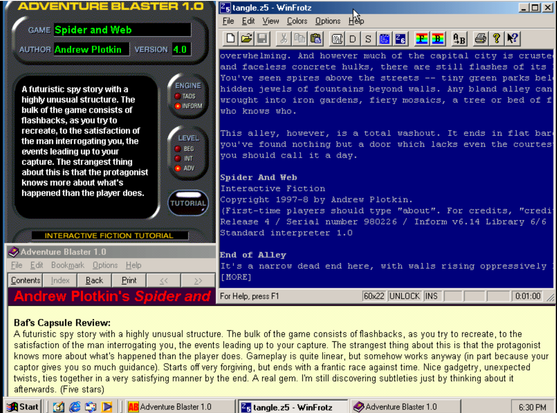Click the Cut scissors icon

pos(283,38)
